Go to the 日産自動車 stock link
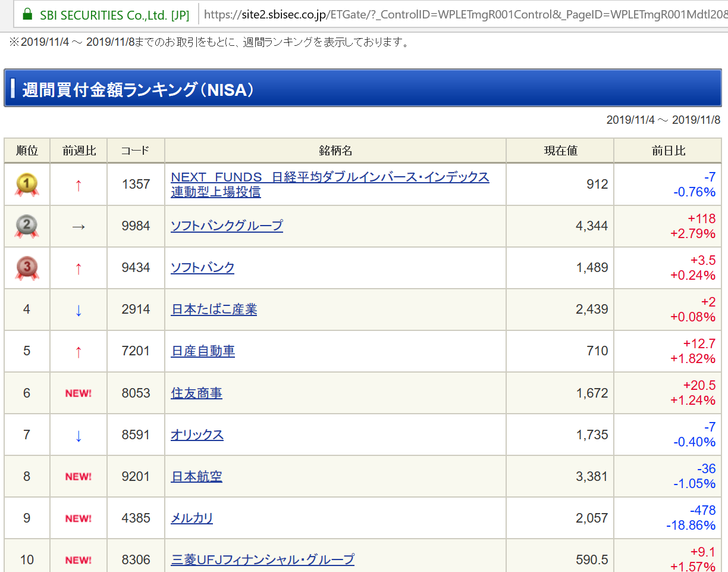The width and height of the screenshot is (728, 572). click(x=203, y=351)
